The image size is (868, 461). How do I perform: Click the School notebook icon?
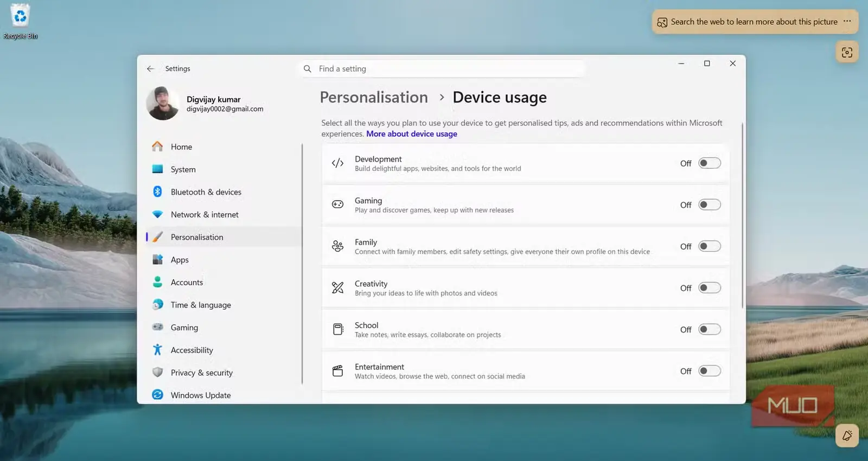click(x=337, y=329)
